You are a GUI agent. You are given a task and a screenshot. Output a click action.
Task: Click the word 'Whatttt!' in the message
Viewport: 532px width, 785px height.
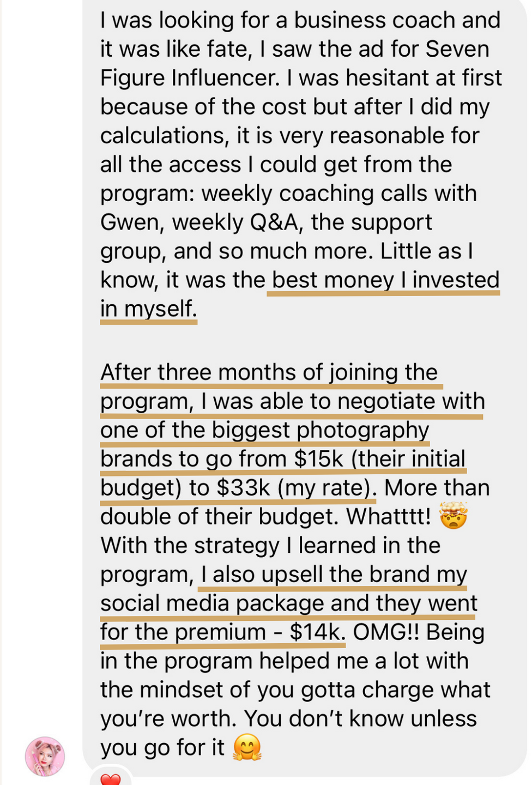tap(389, 516)
